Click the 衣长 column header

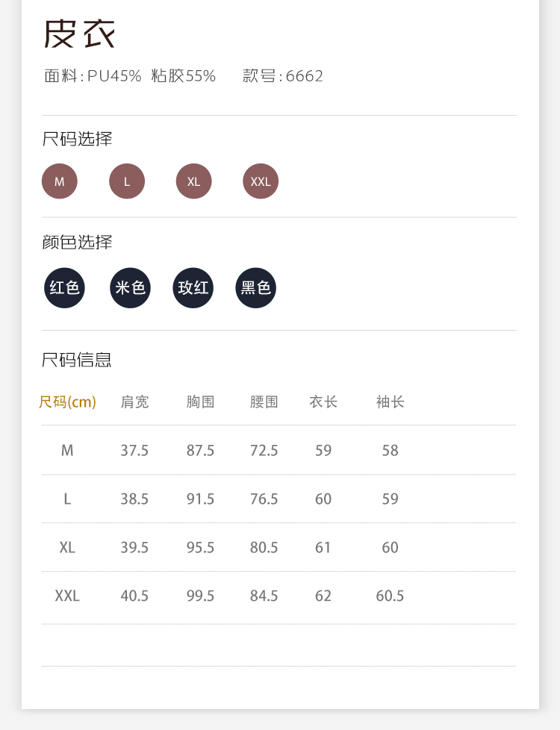(323, 402)
